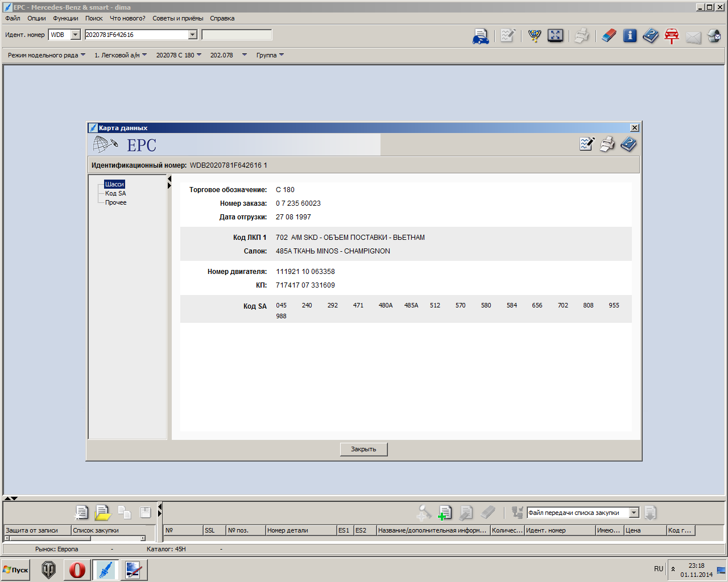Click the Цена column header
728x582 pixels.
pos(645,530)
